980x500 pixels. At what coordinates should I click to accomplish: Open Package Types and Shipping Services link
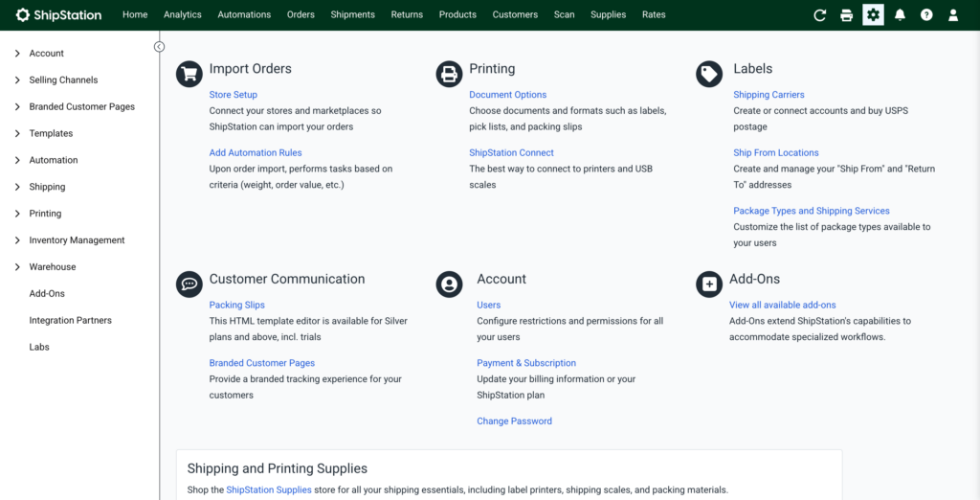(x=812, y=211)
